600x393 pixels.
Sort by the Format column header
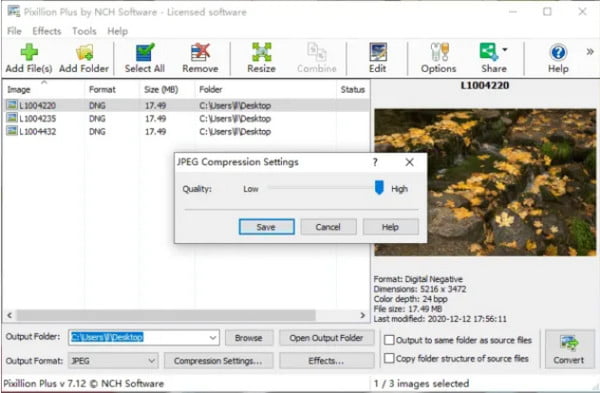point(112,90)
